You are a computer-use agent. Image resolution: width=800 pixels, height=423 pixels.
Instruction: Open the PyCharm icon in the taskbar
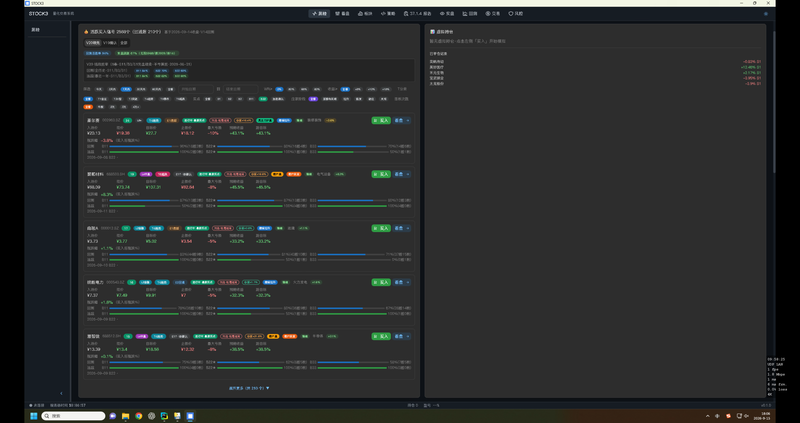pos(164,416)
